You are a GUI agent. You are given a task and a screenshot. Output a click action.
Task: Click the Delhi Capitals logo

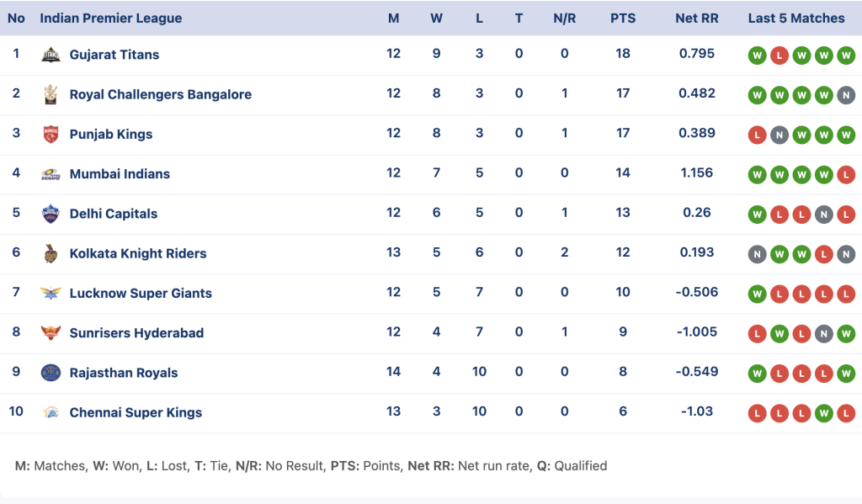pyautogui.click(x=51, y=214)
